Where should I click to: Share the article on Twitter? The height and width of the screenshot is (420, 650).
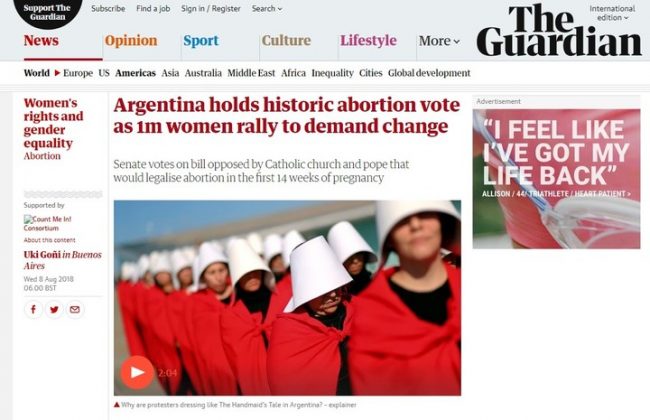[x=54, y=309]
